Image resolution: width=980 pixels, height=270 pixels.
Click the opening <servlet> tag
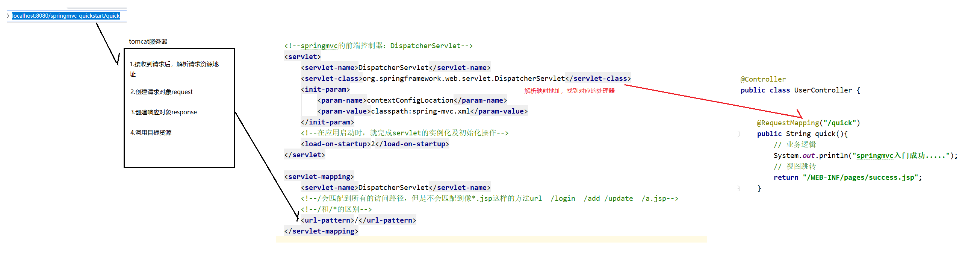(302, 57)
